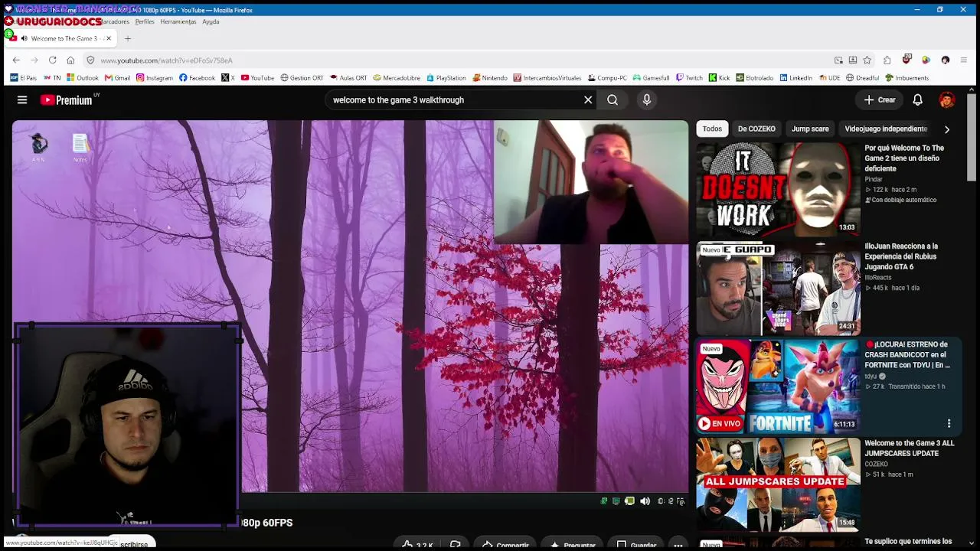This screenshot has height=551, width=980.
Task: Open the Perfiles menu
Action: coord(145,21)
